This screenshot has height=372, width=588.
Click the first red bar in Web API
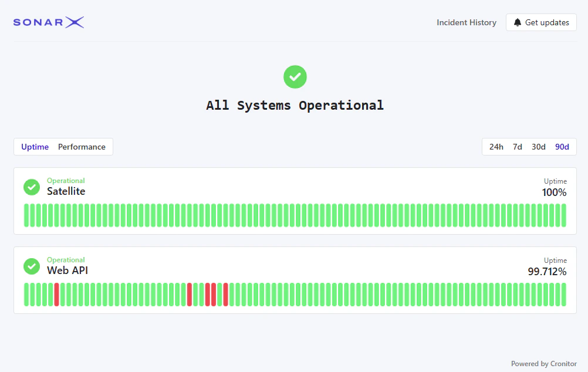tap(56, 295)
